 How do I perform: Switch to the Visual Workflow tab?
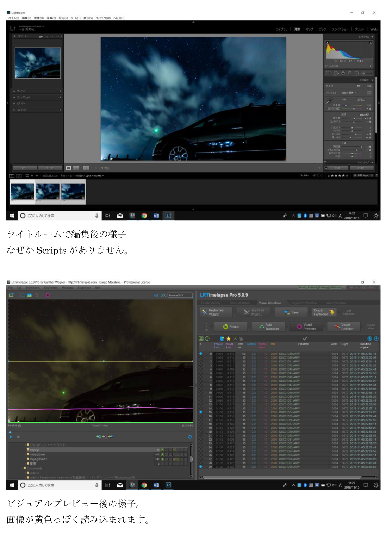click(270, 303)
